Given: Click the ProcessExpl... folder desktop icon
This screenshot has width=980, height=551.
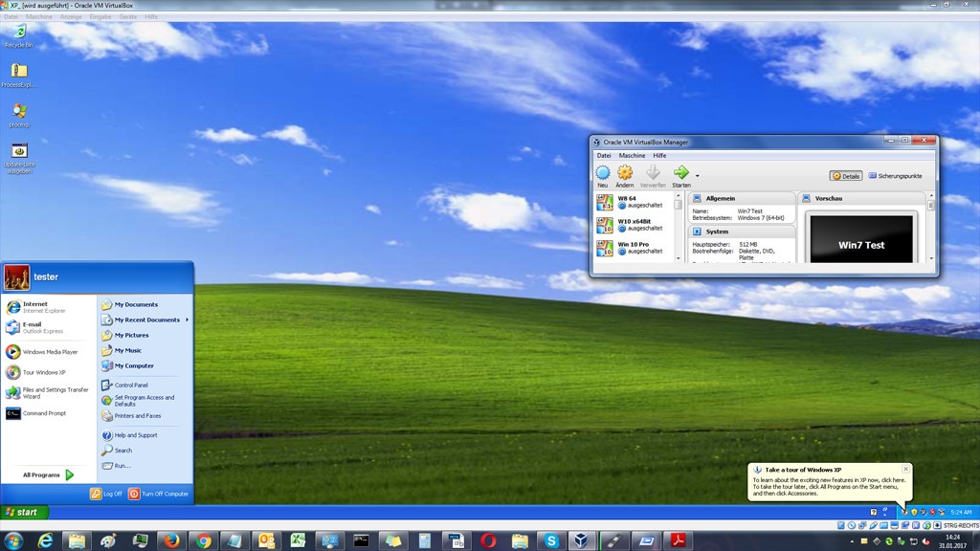Looking at the screenshot, I should tap(19, 76).
